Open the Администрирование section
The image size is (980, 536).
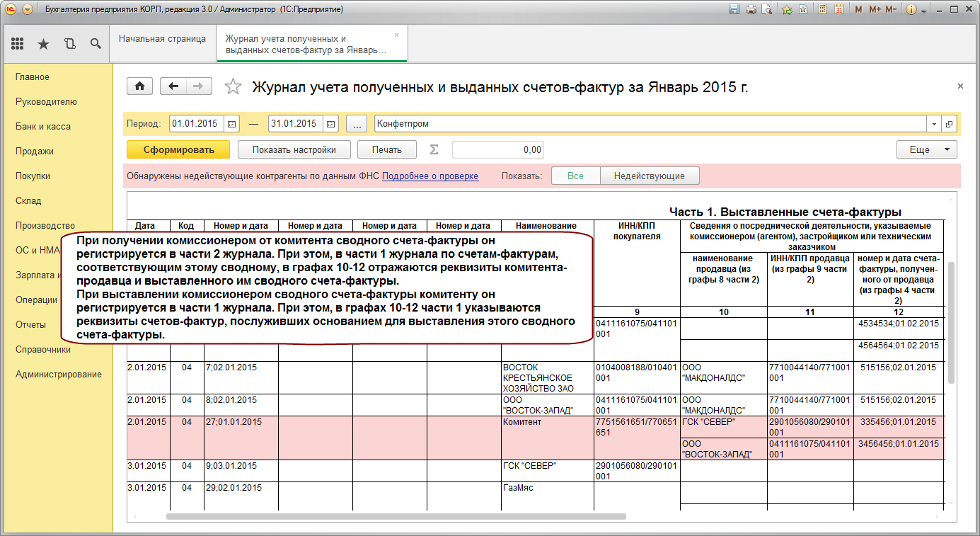coord(59,374)
